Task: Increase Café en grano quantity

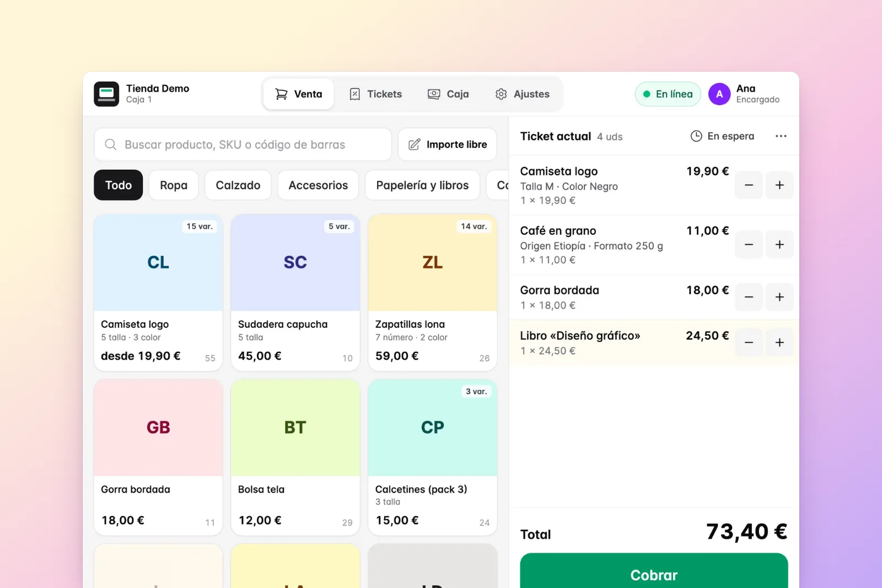Action: tap(779, 245)
